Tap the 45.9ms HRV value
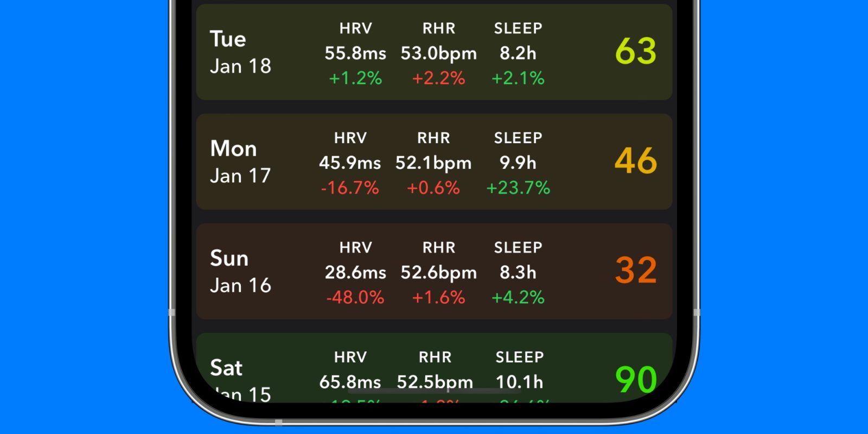The width and height of the screenshot is (868, 434). (x=350, y=163)
